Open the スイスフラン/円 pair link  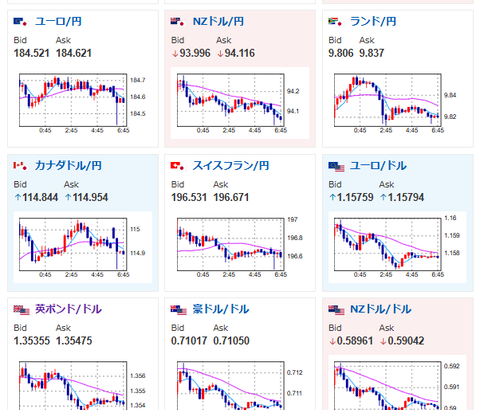click(x=231, y=165)
